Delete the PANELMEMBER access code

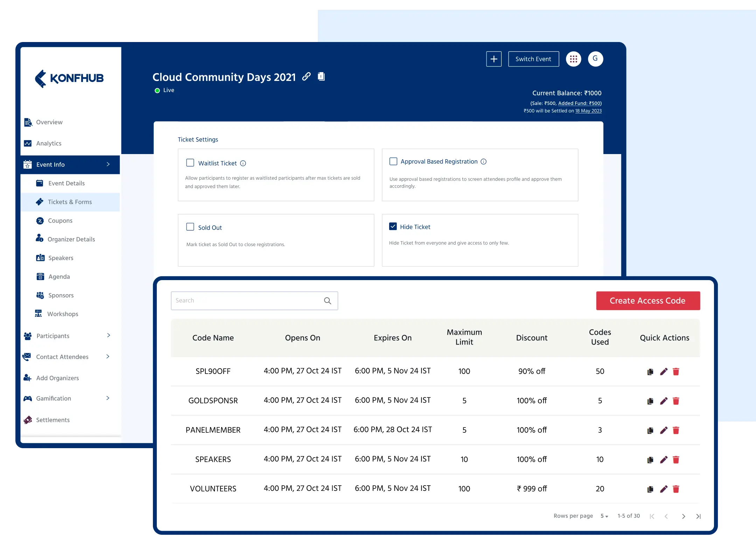(x=676, y=430)
